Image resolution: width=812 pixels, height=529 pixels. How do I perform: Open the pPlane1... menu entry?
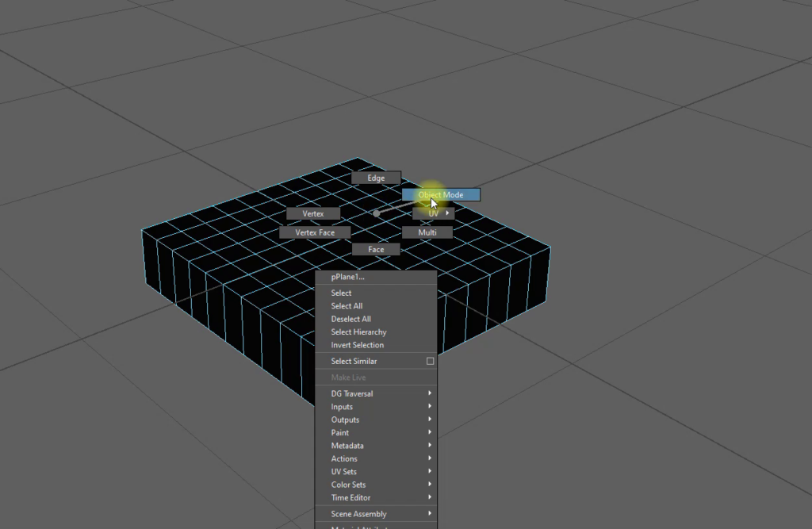click(x=376, y=277)
